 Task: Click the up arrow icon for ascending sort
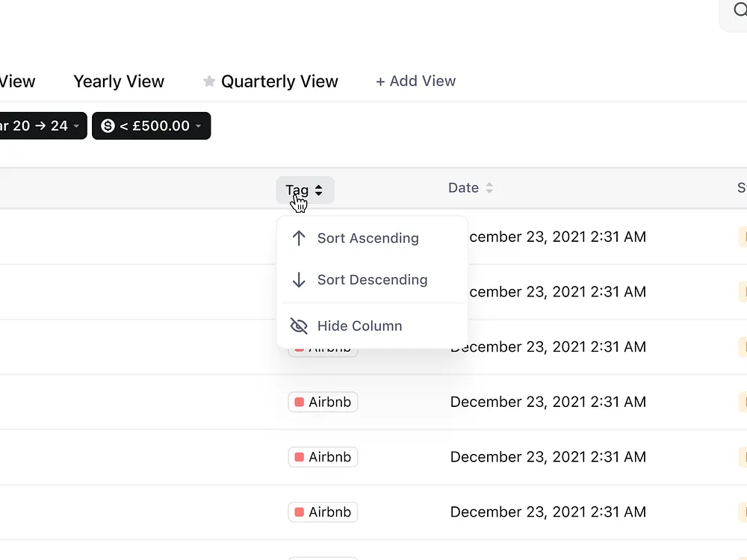coord(299,238)
